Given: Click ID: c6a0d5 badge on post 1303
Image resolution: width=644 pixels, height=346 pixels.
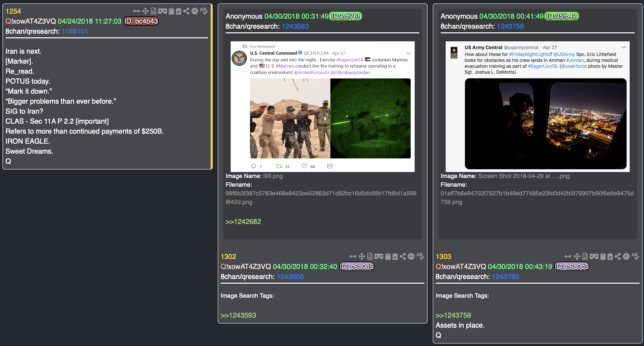Looking at the screenshot, I should point(572,267).
